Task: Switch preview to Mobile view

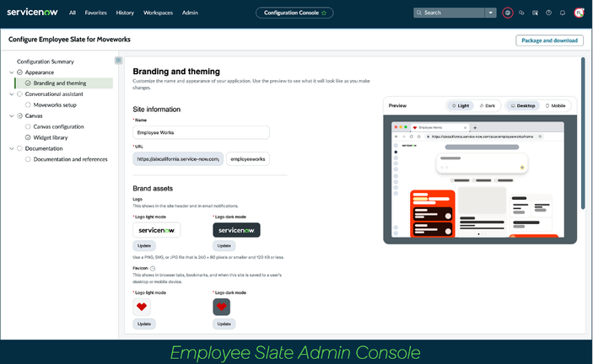Action: pyautogui.click(x=555, y=105)
